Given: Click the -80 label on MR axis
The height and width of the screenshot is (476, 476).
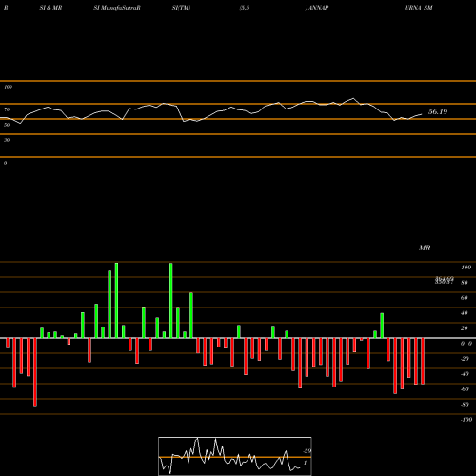Looking at the screenshot, I should [x=465, y=405].
